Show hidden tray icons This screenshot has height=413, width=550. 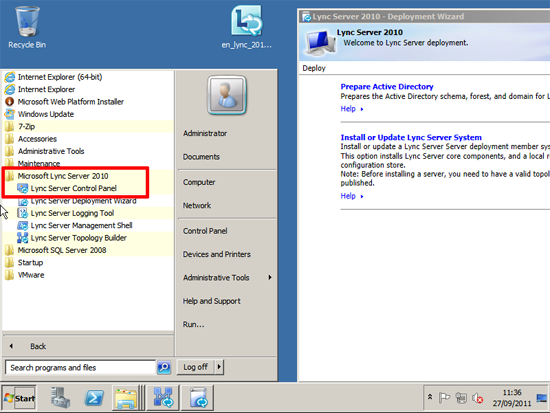point(430,397)
